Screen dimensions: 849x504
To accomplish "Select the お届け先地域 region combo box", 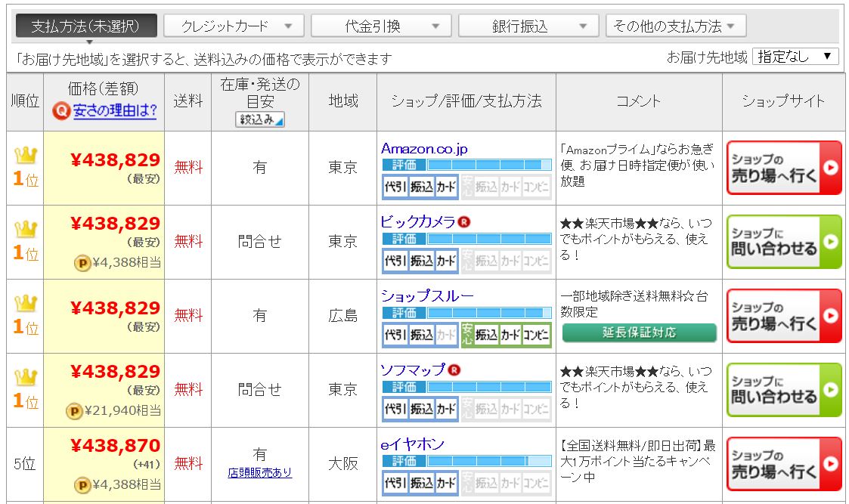I will coord(795,57).
